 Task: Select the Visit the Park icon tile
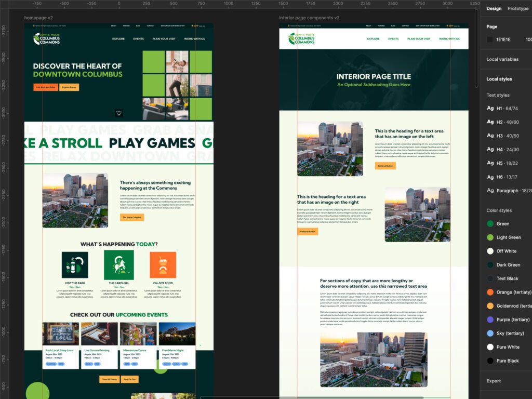pos(75,264)
